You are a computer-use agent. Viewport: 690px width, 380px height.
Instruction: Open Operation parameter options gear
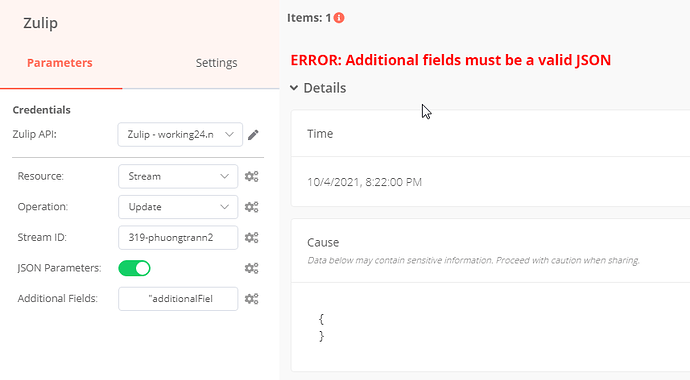pos(252,207)
